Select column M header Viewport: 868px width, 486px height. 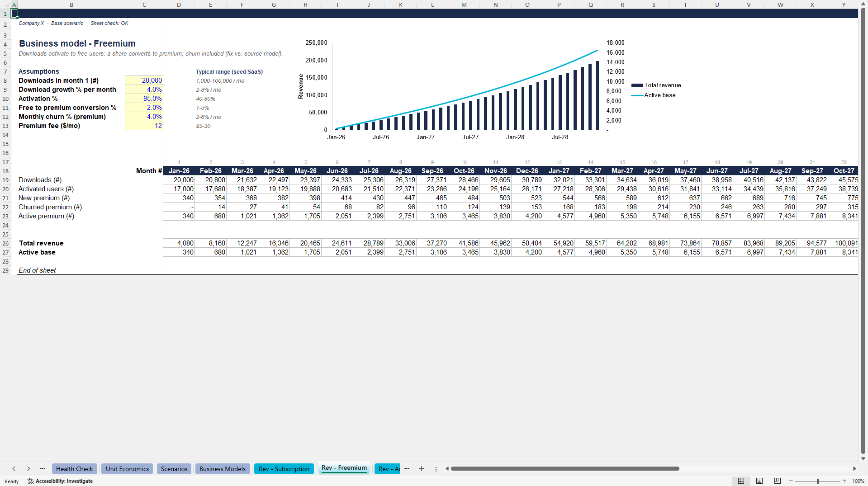click(x=464, y=5)
